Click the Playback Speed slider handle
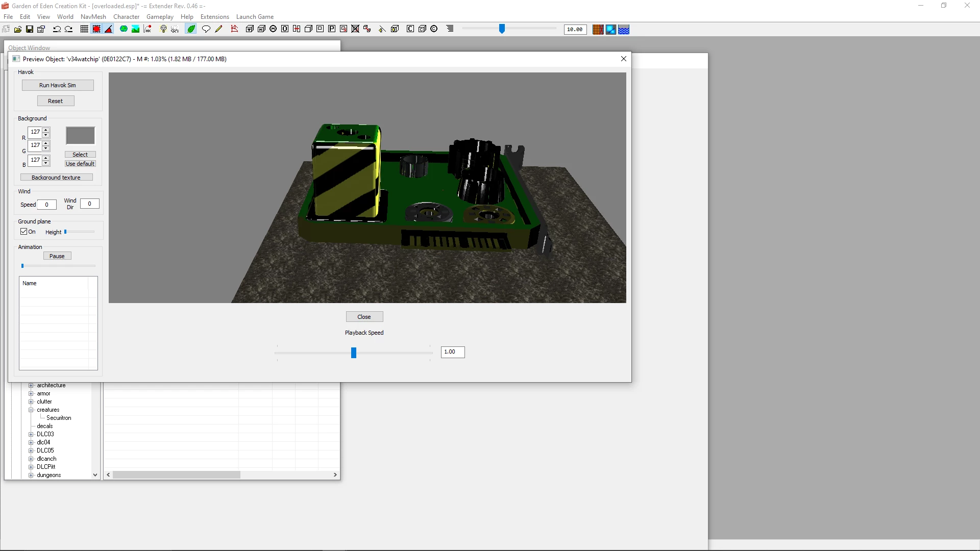Screen dimensions: 980x551 (354, 353)
